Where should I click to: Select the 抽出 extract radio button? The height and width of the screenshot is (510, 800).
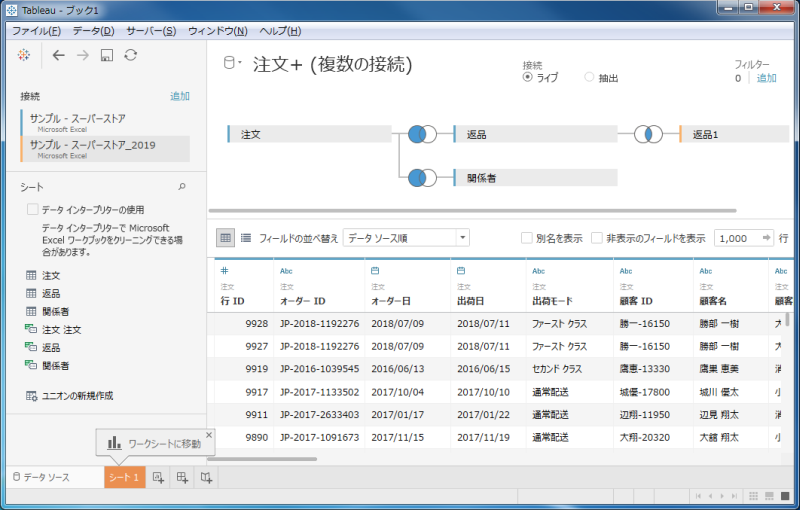(589, 77)
